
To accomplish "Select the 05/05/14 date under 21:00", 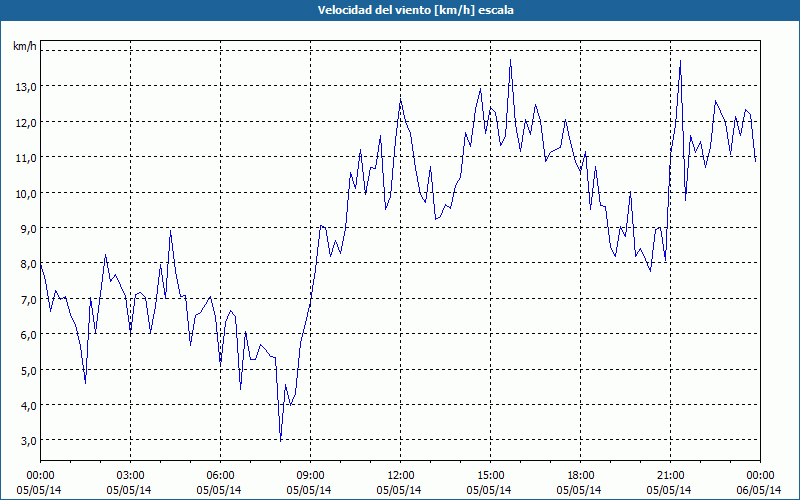I will coord(669,490).
